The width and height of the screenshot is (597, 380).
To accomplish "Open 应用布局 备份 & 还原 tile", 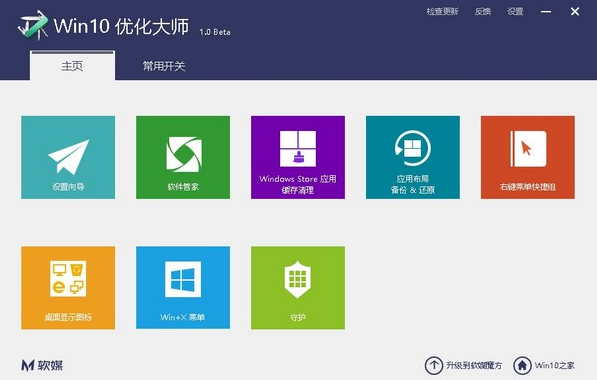I will pyautogui.click(x=413, y=157).
